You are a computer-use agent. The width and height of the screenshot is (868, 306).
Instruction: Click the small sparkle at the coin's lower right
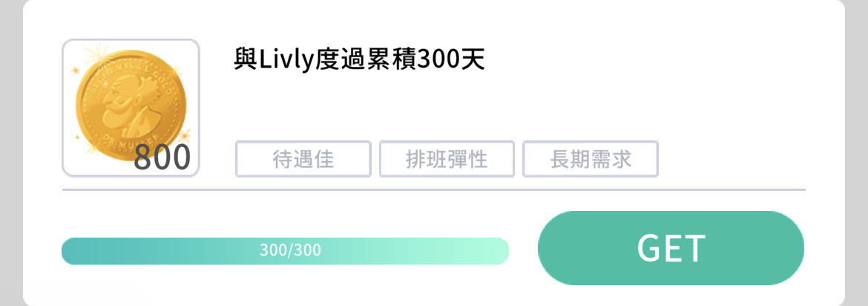[x=183, y=134]
